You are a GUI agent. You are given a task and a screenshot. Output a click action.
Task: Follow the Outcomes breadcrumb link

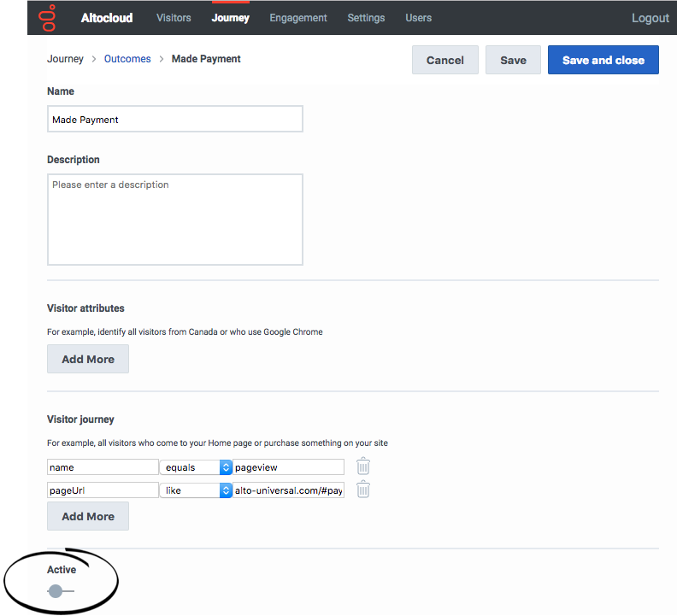coord(127,59)
